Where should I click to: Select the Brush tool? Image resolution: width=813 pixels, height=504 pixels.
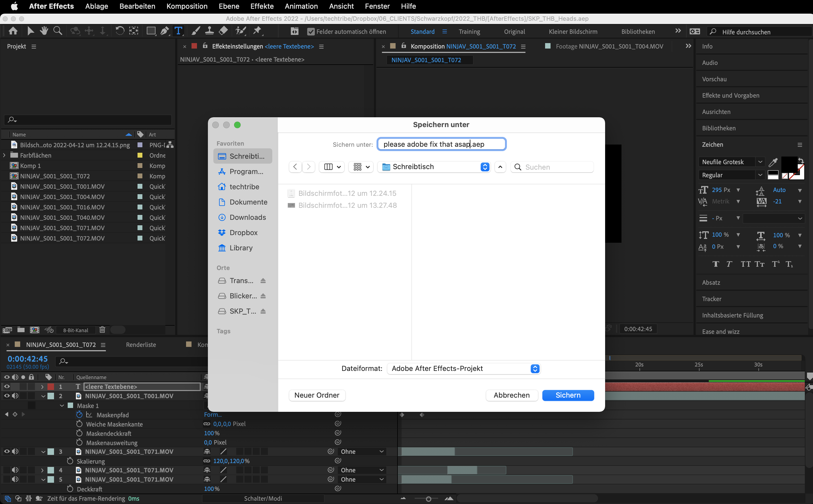coord(195,31)
